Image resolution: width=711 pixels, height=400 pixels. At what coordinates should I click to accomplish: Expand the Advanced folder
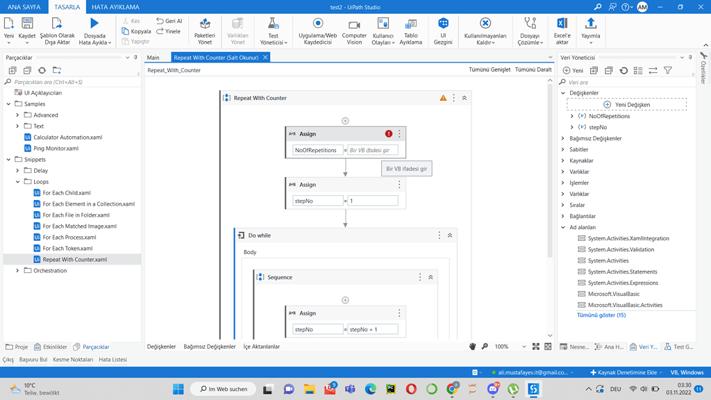pyautogui.click(x=18, y=115)
